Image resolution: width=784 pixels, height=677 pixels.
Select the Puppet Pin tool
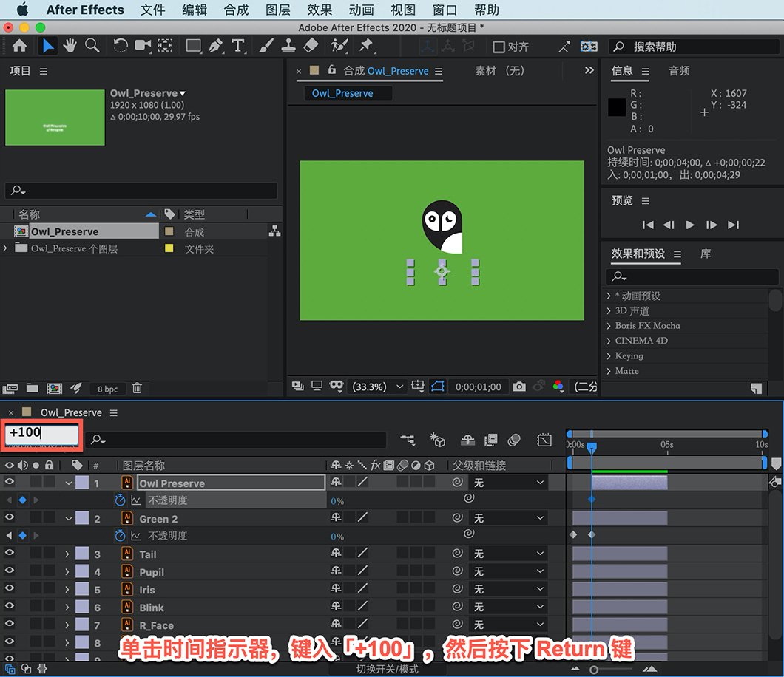click(366, 46)
